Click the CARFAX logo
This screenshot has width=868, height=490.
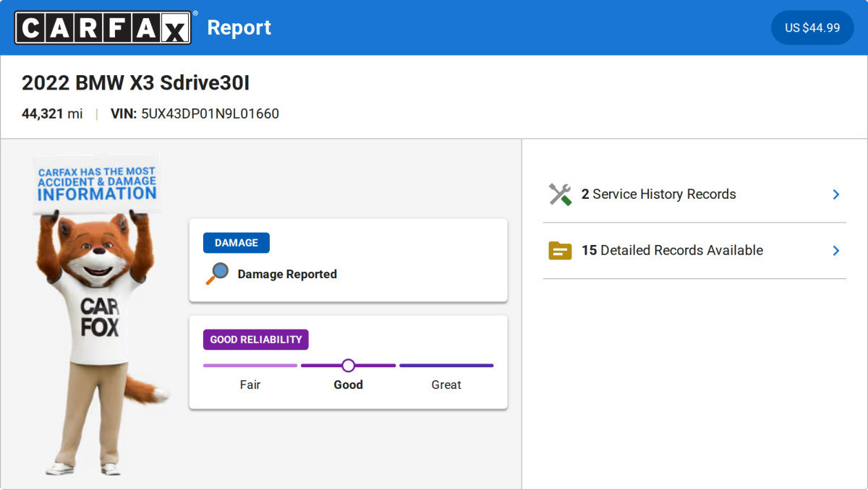tap(103, 27)
